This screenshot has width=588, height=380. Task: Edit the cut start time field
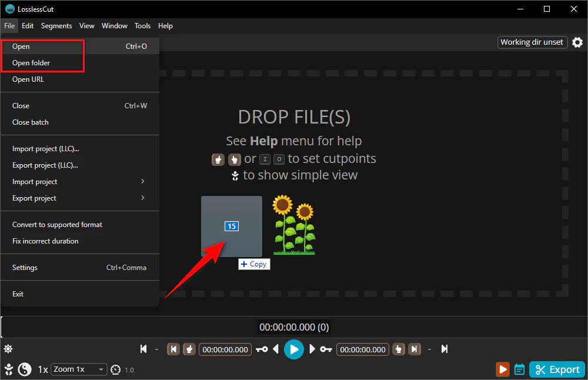pyautogui.click(x=225, y=349)
